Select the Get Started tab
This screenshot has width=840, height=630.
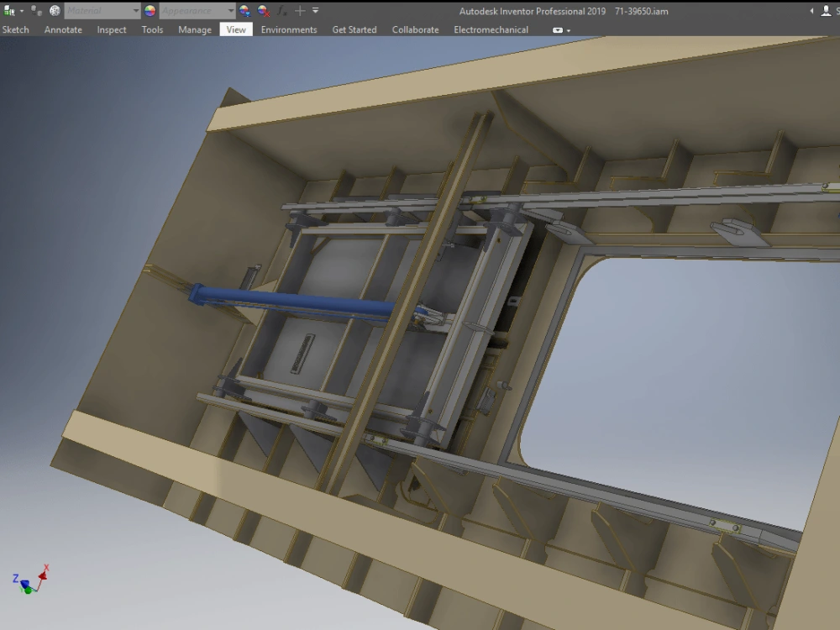pyautogui.click(x=354, y=29)
